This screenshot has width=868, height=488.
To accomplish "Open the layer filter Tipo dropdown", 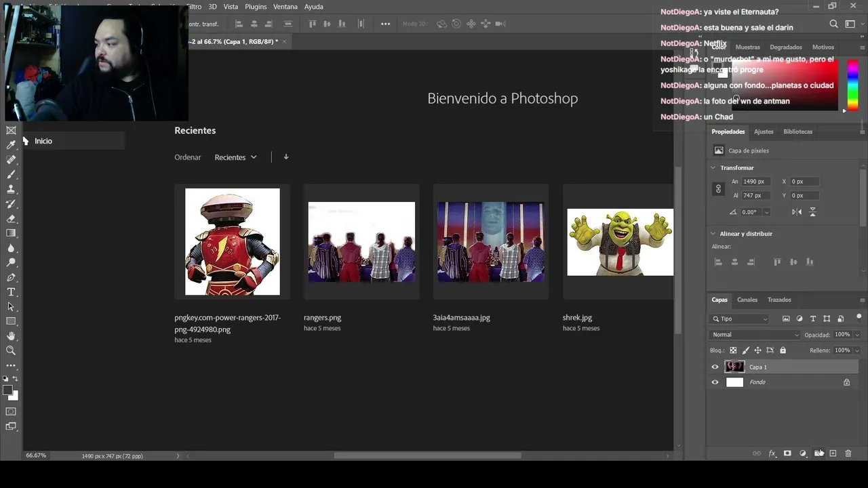I will (x=740, y=319).
